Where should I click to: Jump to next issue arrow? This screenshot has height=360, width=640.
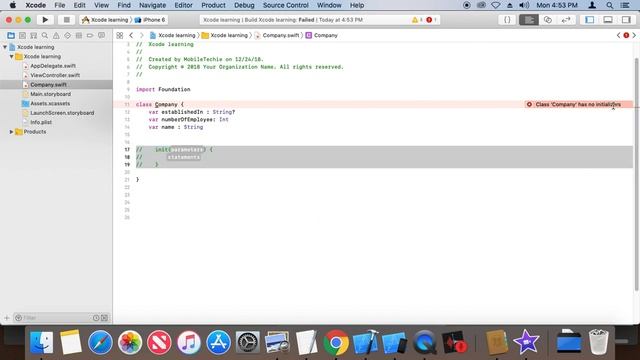coord(634,36)
